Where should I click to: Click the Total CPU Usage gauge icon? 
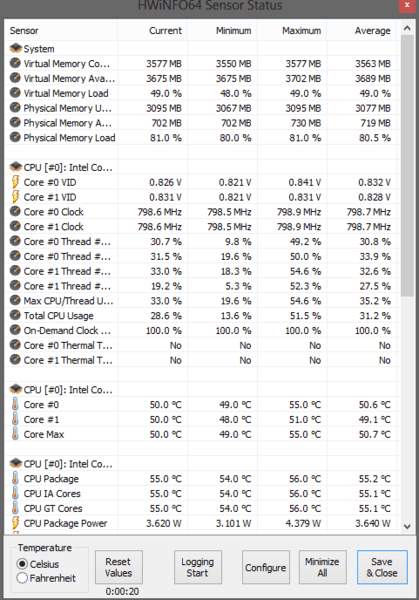(x=15, y=315)
